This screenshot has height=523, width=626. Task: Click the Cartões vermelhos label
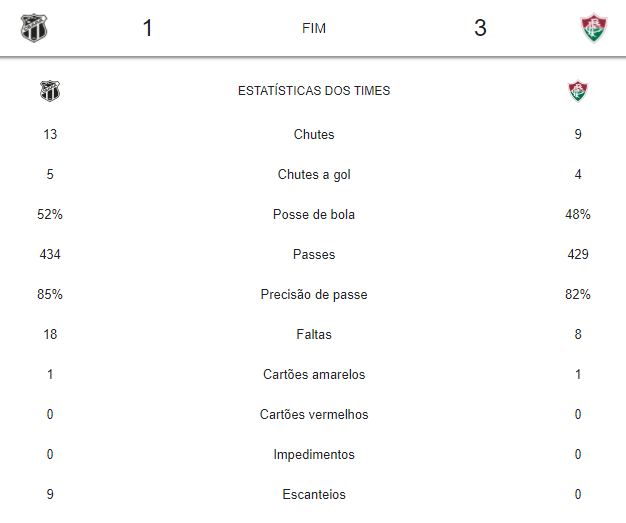click(x=314, y=415)
